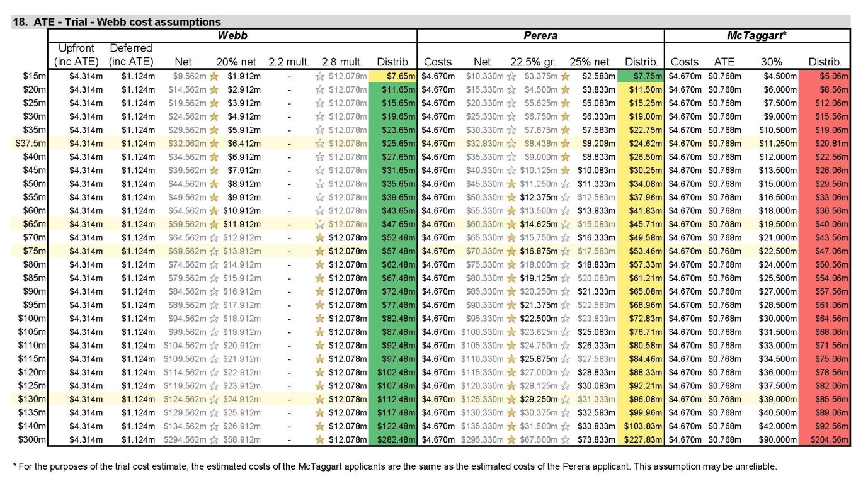The height and width of the screenshot is (486, 868).
Task: Click the '25% net' column header
Action: coord(589,62)
